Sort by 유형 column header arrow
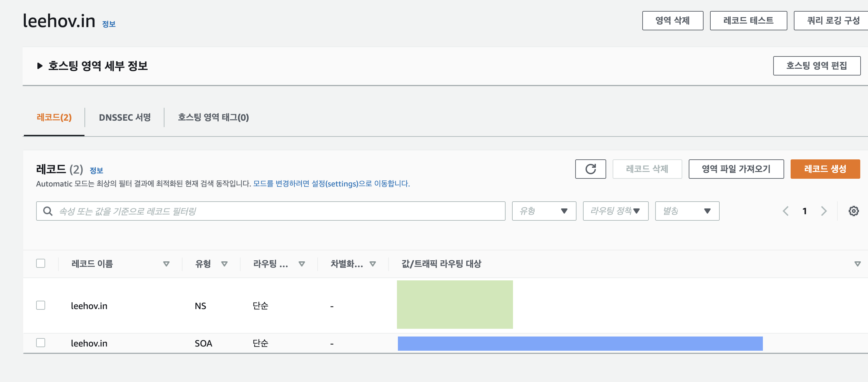The image size is (868, 382). pos(224,264)
